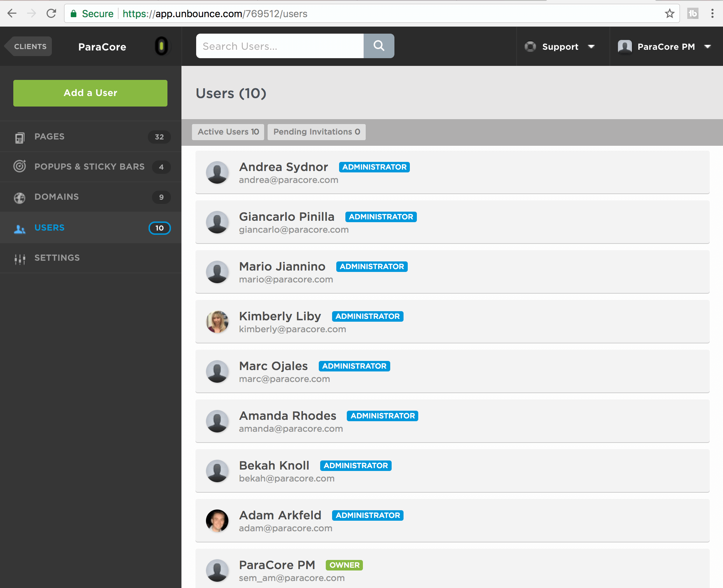
Task: Open the browser extension icon
Action: tap(693, 14)
